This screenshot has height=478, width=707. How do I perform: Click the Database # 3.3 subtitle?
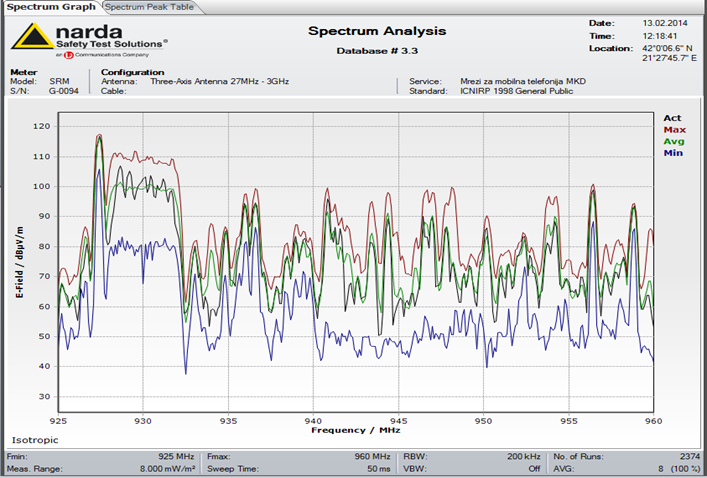point(378,50)
